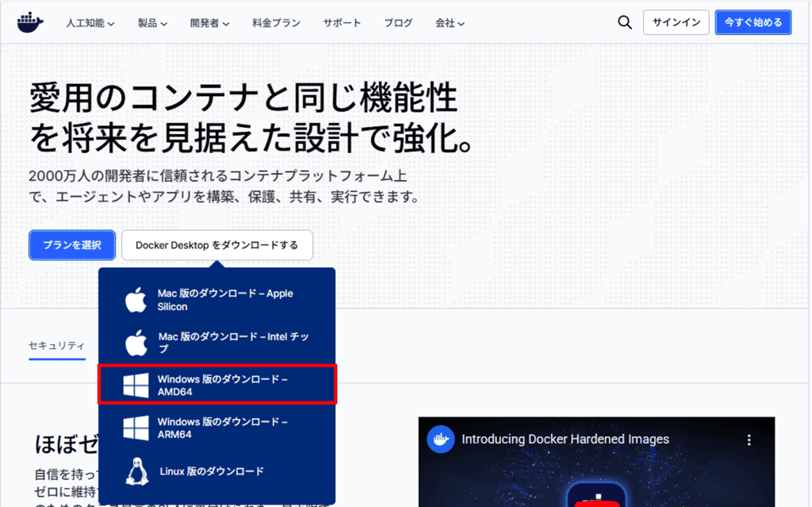Switch to the セキュリティ tab
Screen dimensions: 812x507
coord(56,345)
